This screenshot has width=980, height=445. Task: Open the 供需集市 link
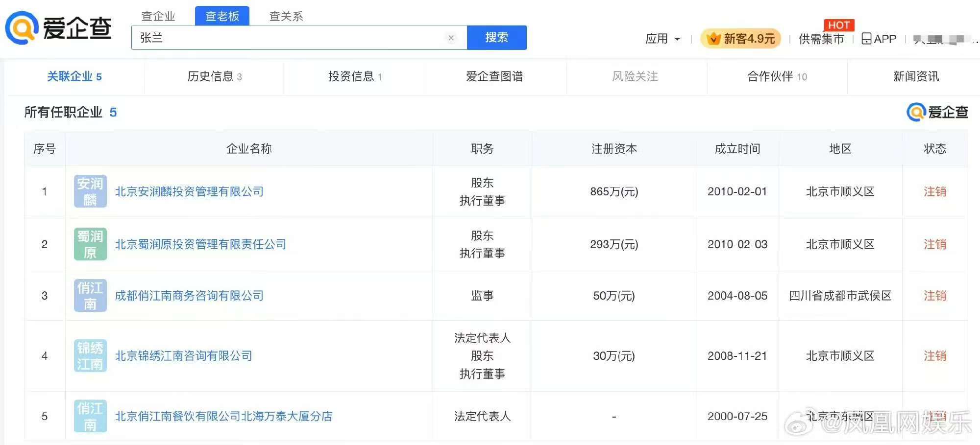pyautogui.click(x=821, y=39)
